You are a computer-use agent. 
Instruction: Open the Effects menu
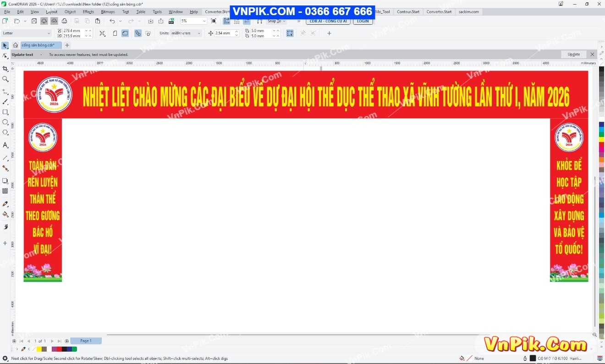[x=88, y=12]
